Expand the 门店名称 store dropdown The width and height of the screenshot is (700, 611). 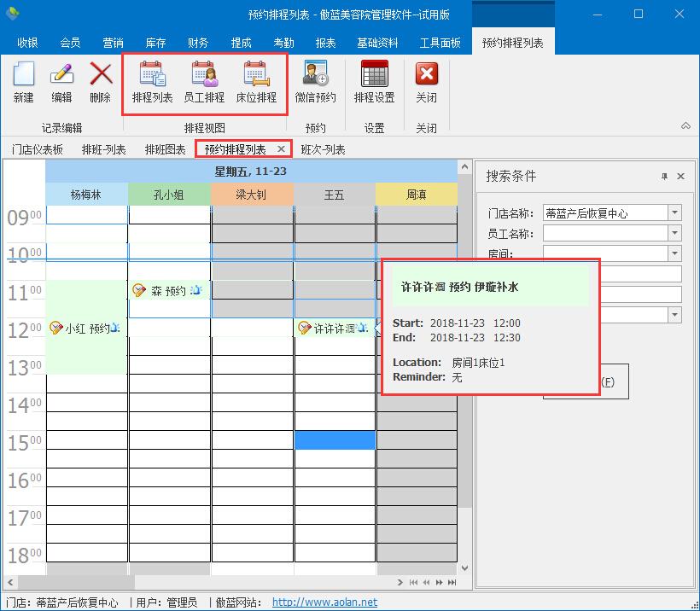tap(675, 212)
